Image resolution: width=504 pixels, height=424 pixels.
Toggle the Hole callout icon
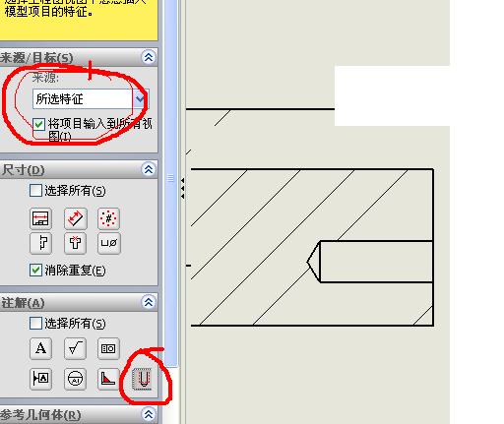tap(109, 243)
